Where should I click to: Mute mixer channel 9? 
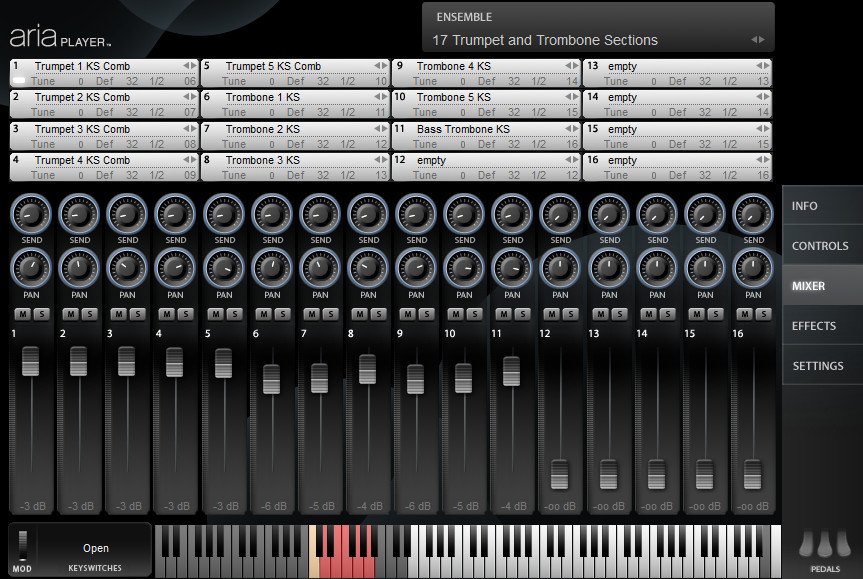pos(407,314)
